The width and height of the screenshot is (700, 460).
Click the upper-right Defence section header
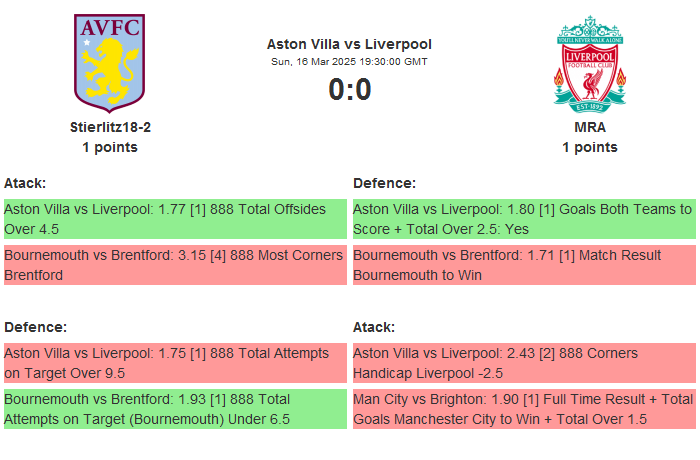[x=384, y=183]
